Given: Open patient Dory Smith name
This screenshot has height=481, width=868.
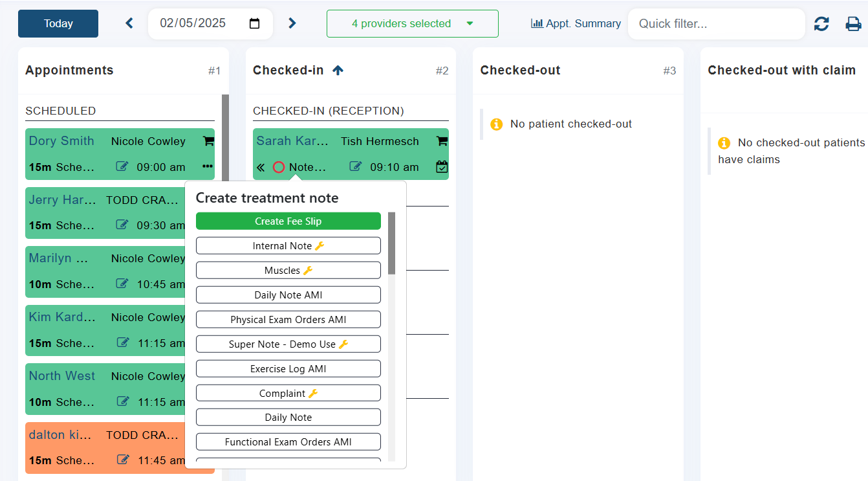Looking at the screenshot, I should click(61, 141).
